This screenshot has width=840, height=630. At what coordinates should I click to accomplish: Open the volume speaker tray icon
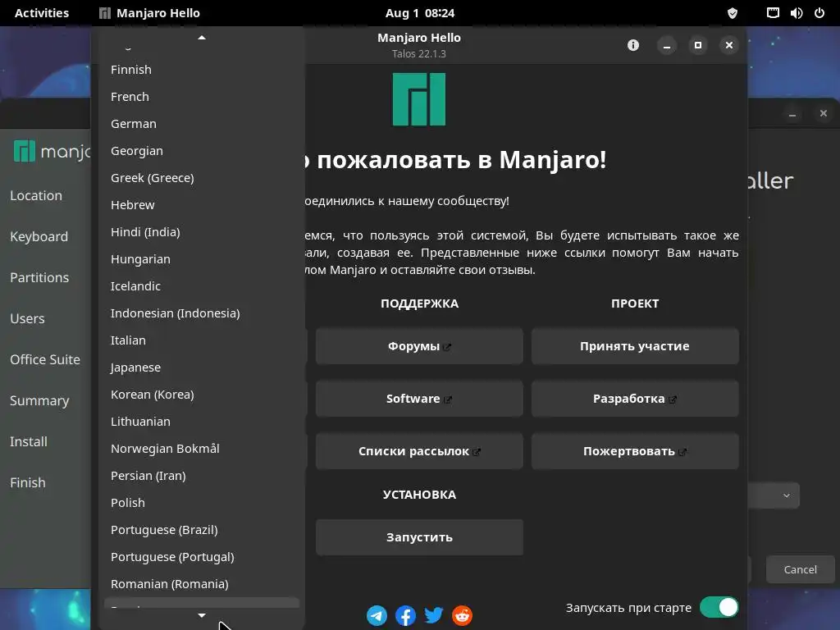tap(796, 13)
